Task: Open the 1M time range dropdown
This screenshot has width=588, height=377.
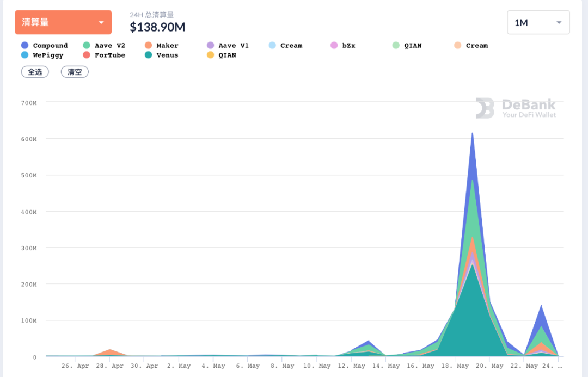Action: coord(537,22)
